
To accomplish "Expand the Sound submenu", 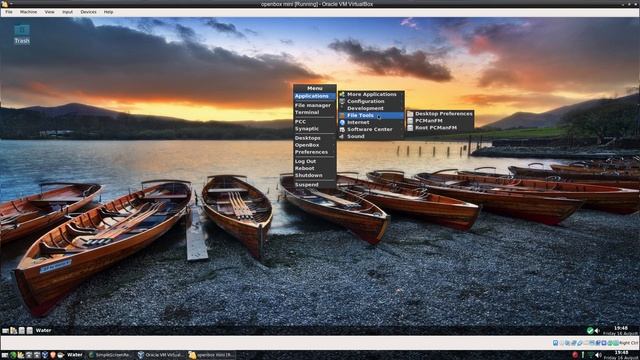I will point(371,136).
